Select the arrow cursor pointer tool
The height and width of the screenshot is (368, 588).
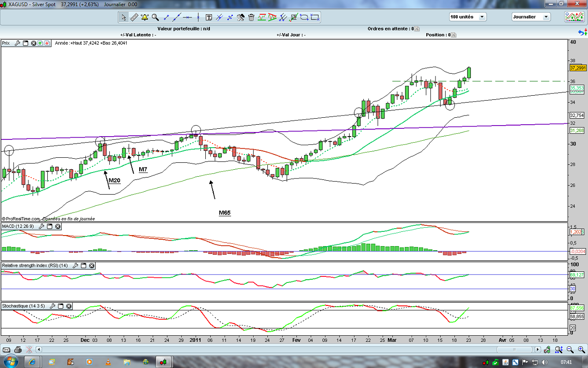pos(124,17)
